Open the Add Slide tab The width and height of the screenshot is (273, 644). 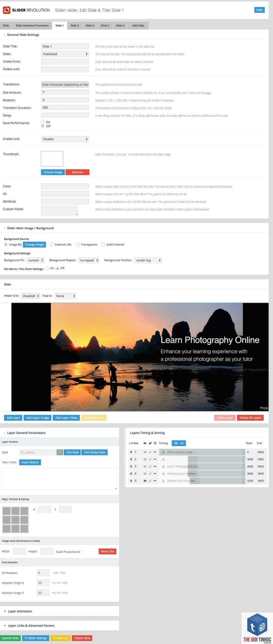(x=138, y=25)
